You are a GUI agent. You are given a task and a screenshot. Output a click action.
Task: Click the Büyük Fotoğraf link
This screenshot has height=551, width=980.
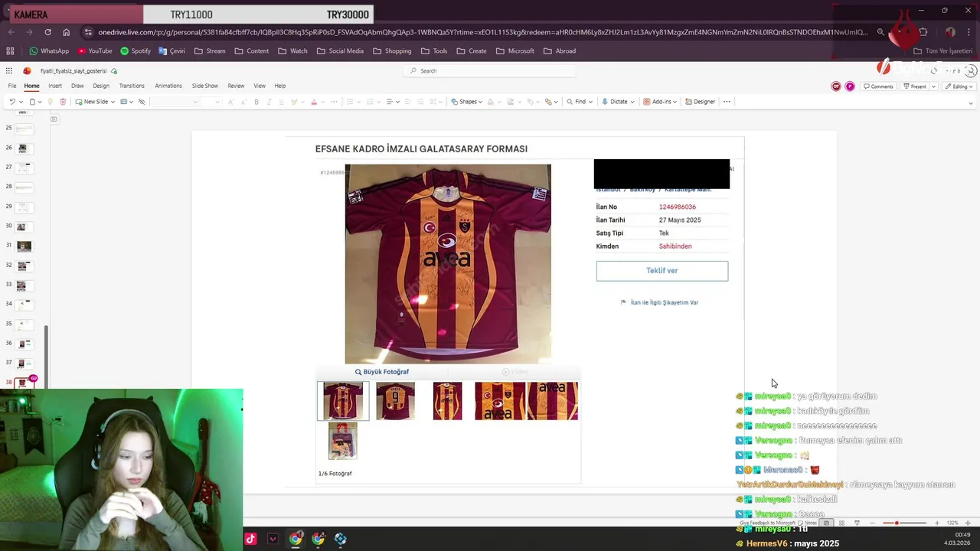[382, 372]
